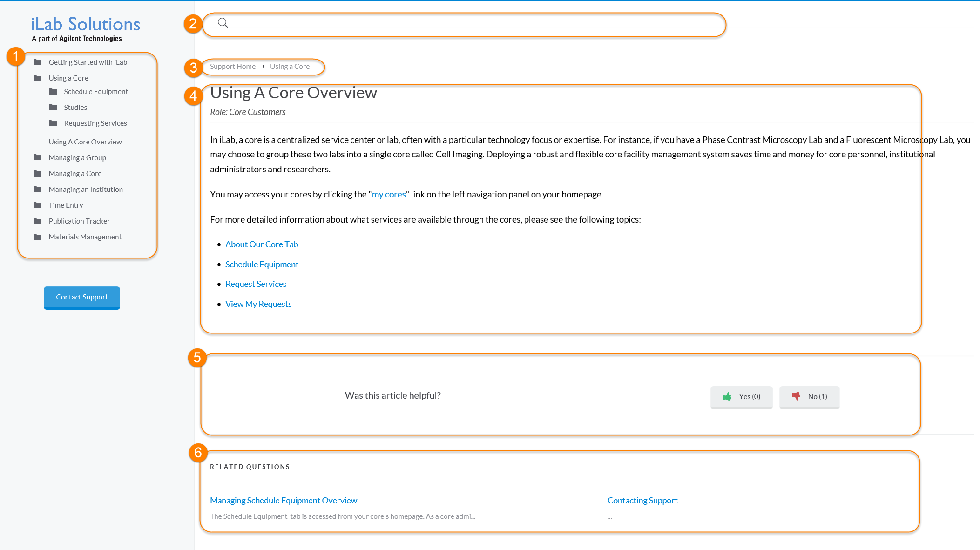
Task: Collapse the Using a Core folder
Action: coord(68,78)
